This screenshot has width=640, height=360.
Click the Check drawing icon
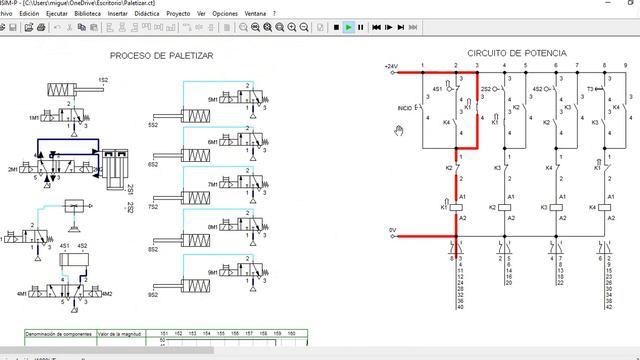[x=320, y=27]
